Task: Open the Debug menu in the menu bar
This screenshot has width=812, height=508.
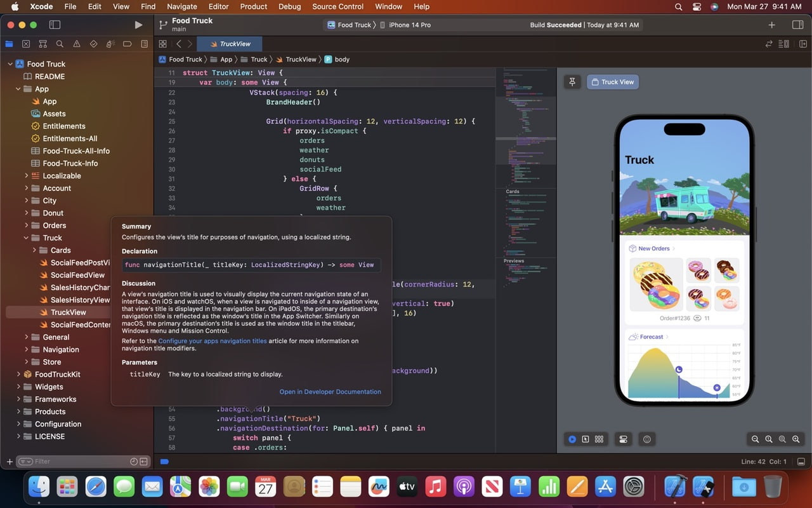Action: (x=289, y=6)
